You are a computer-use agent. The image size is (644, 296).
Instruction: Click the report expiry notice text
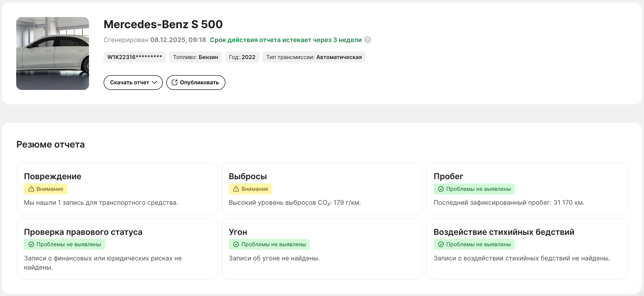(x=285, y=40)
